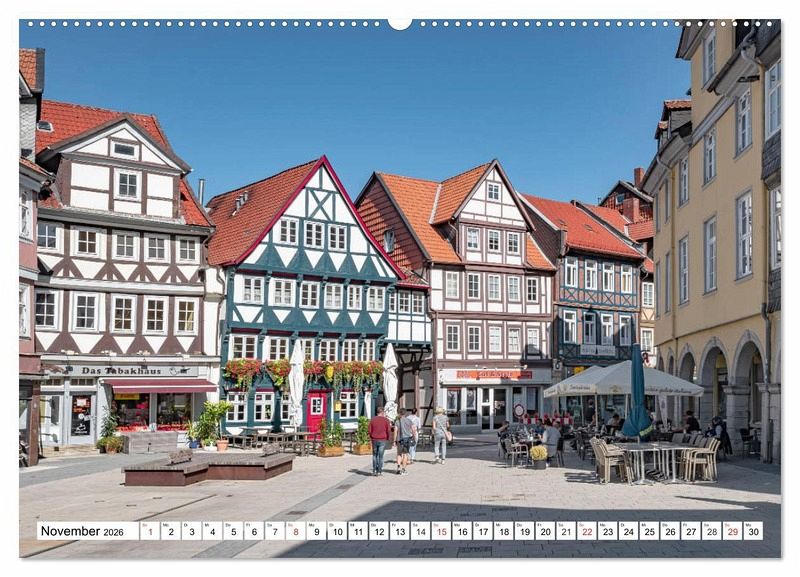Pick the red Sunday day 8
The width and height of the screenshot is (800, 577).
click(x=296, y=531)
